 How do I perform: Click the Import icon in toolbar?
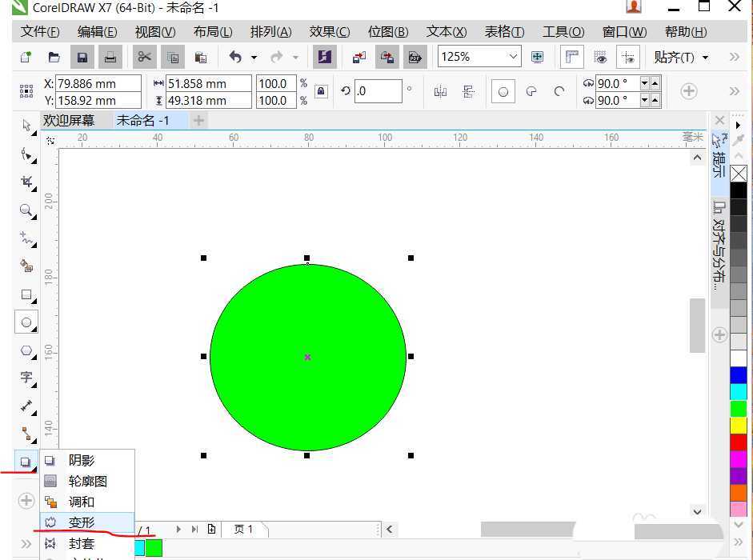(359, 57)
